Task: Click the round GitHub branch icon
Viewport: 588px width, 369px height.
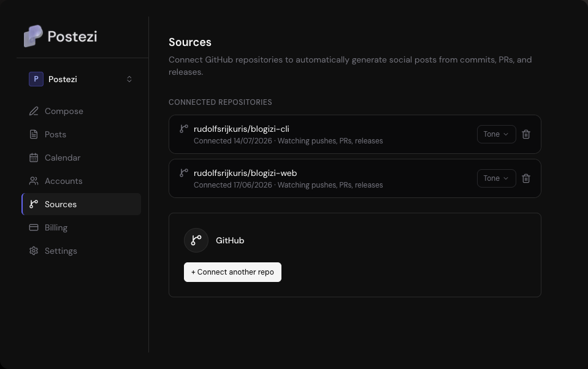Action: tap(196, 240)
